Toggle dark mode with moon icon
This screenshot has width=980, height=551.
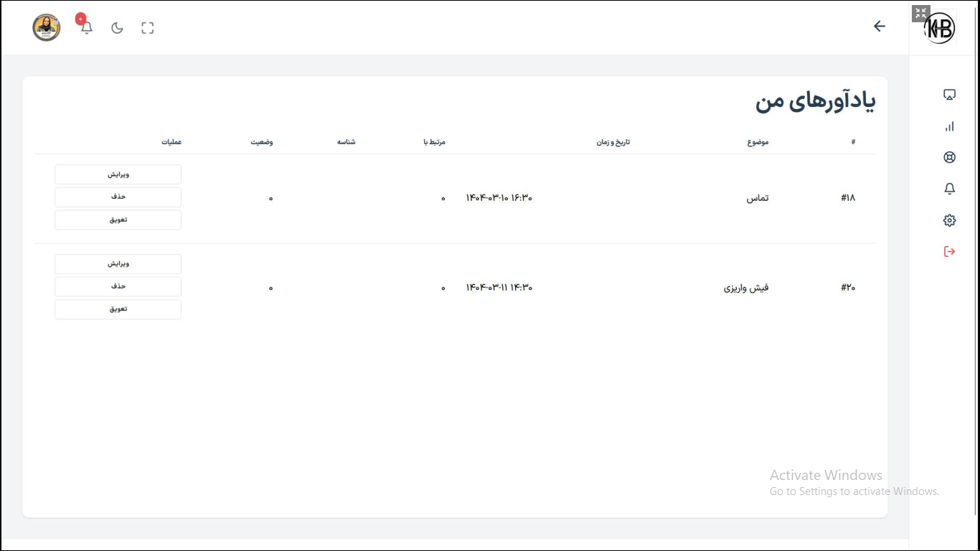pyautogui.click(x=118, y=28)
